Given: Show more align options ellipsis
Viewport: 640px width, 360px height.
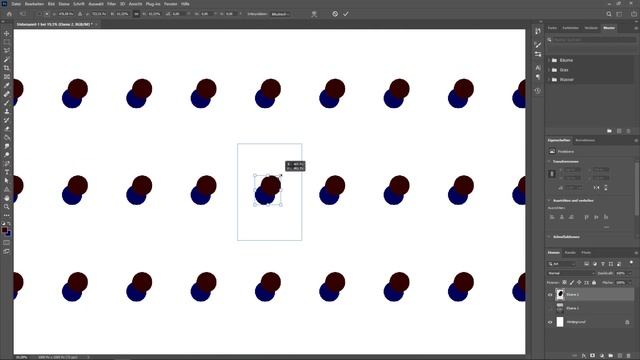Looking at the screenshot, I should tap(606, 227).
